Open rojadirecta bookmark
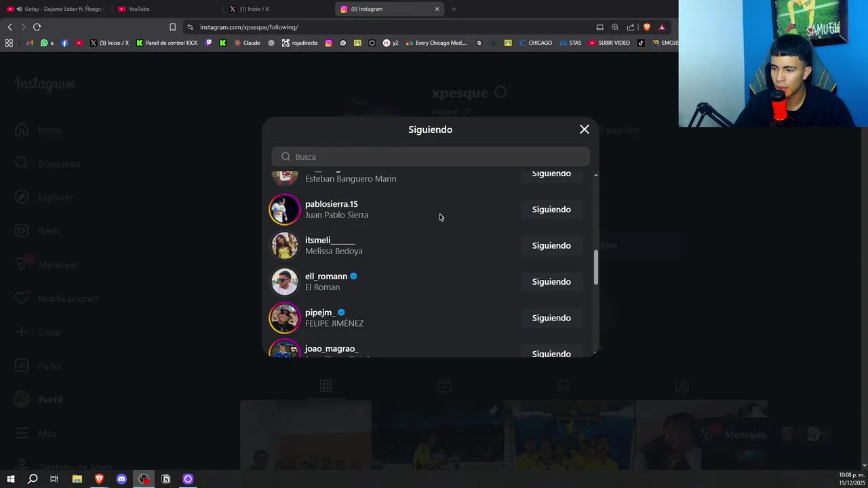Viewport: 868px width, 488px height. [300, 43]
